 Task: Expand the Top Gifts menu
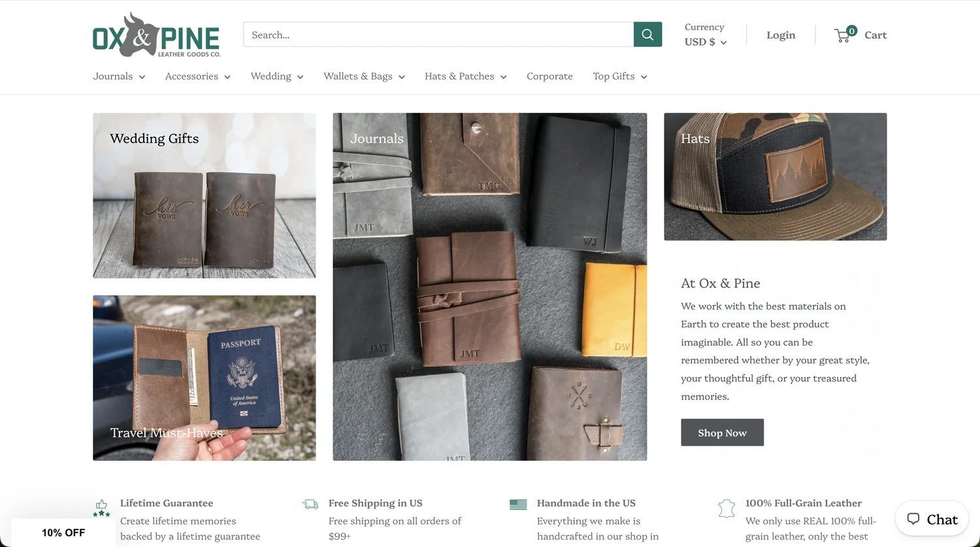point(620,76)
